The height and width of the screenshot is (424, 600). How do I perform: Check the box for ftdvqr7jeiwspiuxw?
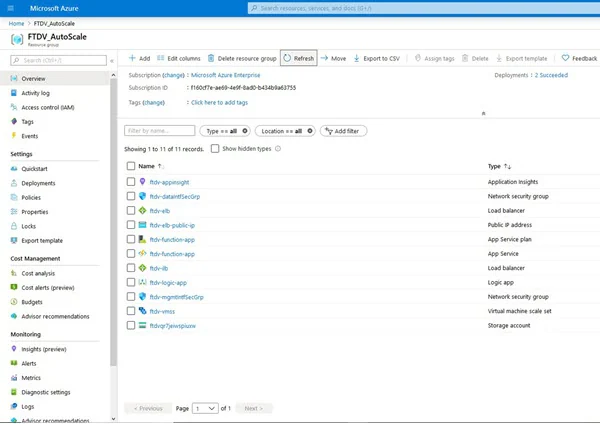coord(131,325)
